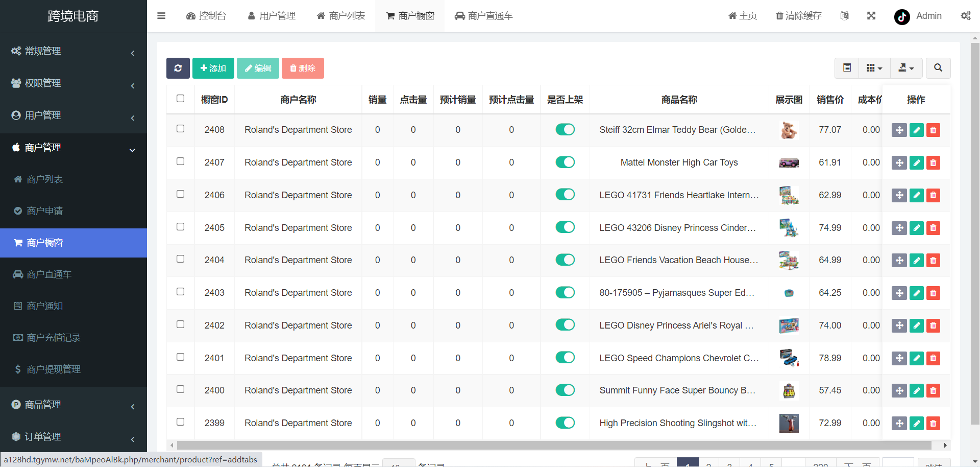Open the export dropdown
This screenshot has width=980, height=467.
coord(906,68)
